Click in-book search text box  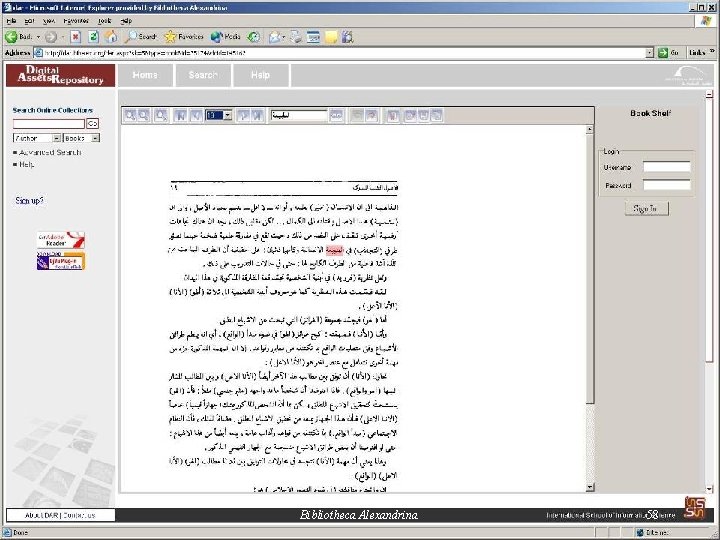299,115
